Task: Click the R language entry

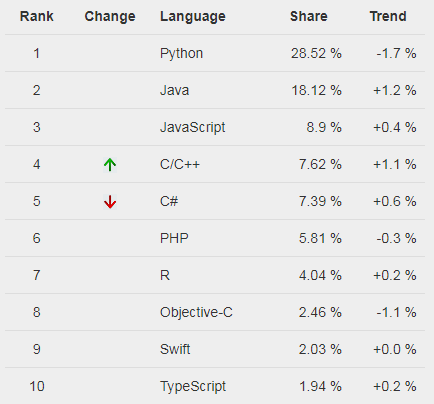Action: (x=165, y=275)
